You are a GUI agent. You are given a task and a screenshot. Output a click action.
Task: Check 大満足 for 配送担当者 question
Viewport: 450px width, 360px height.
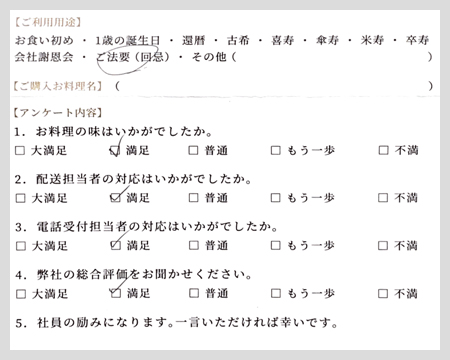(x=20, y=198)
